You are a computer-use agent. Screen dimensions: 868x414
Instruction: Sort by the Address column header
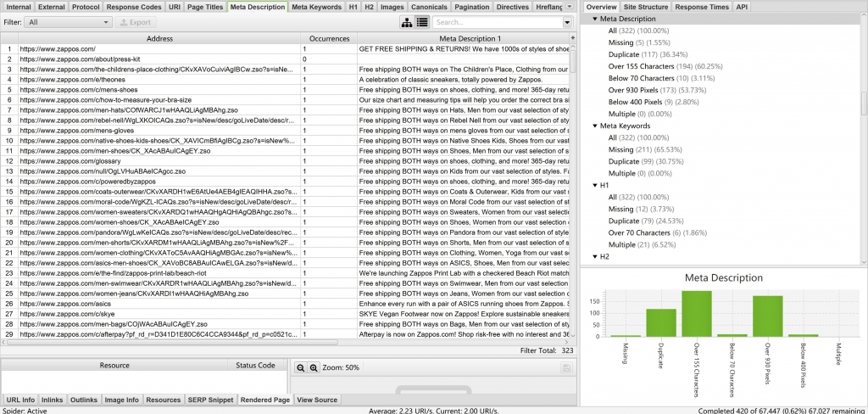tap(159, 38)
